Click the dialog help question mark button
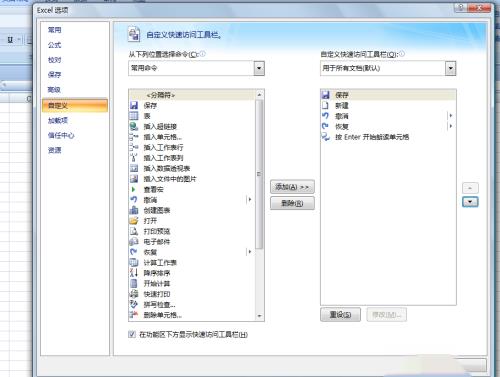Viewport: 500px width, 377px height. click(x=461, y=7)
